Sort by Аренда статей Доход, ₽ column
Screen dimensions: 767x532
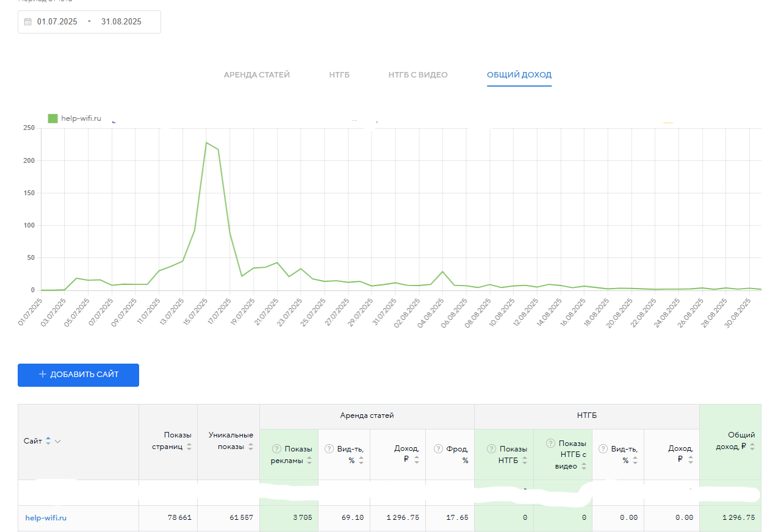pyautogui.click(x=417, y=461)
